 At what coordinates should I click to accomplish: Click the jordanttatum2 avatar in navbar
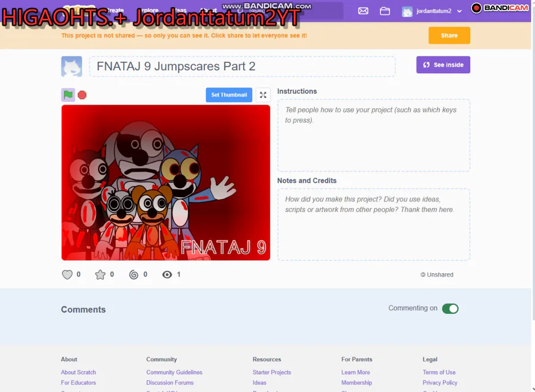(407, 12)
